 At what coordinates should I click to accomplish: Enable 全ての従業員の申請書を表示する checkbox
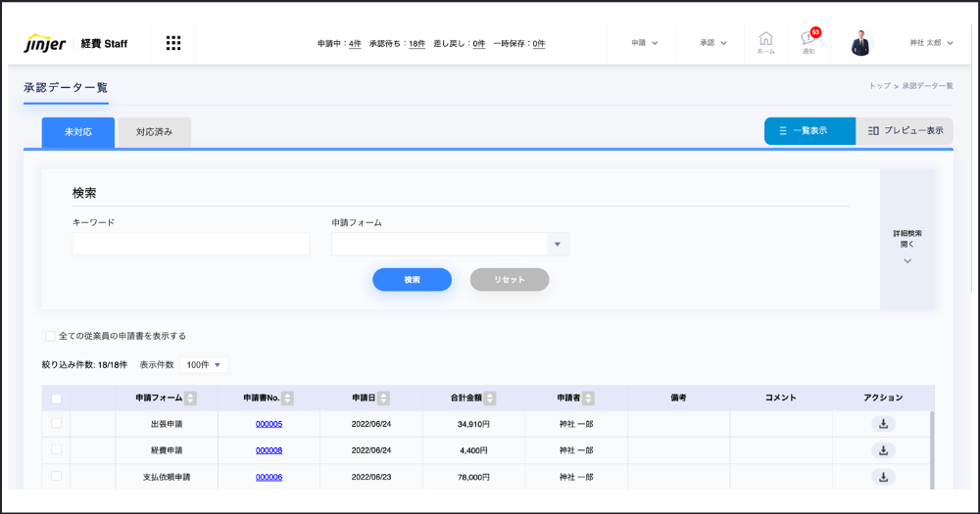pyautogui.click(x=50, y=336)
